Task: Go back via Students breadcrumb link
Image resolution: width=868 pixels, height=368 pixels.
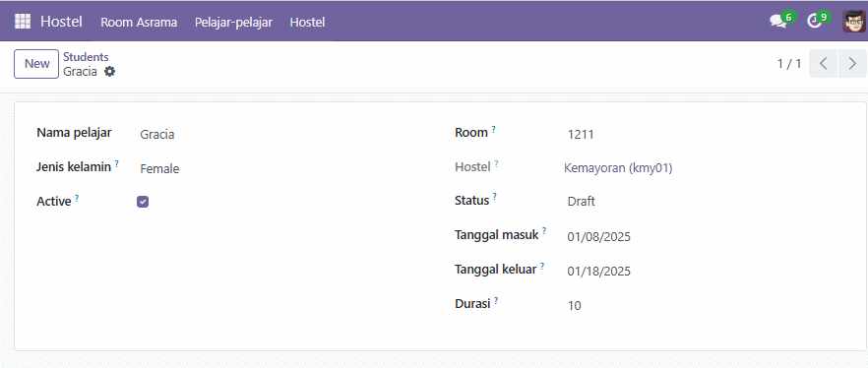Action: (86, 56)
